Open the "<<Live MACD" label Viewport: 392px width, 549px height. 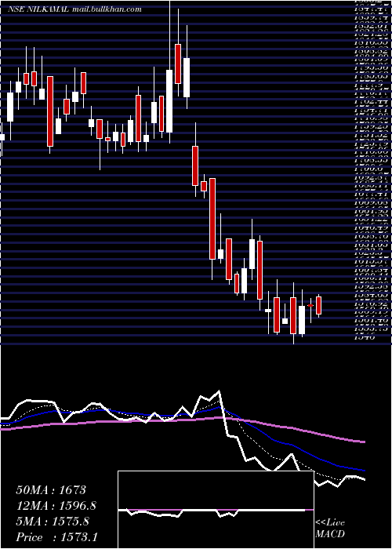pos(330,529)
